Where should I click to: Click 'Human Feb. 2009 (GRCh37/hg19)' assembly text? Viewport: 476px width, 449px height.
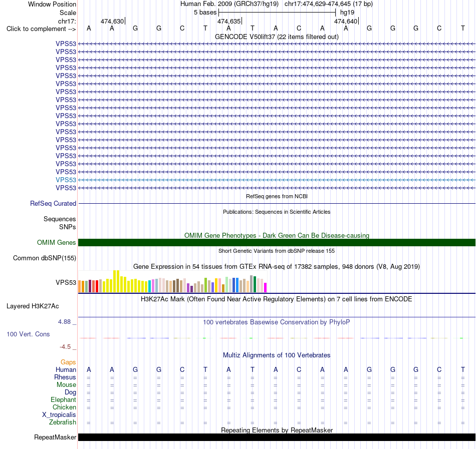(229, 4)
